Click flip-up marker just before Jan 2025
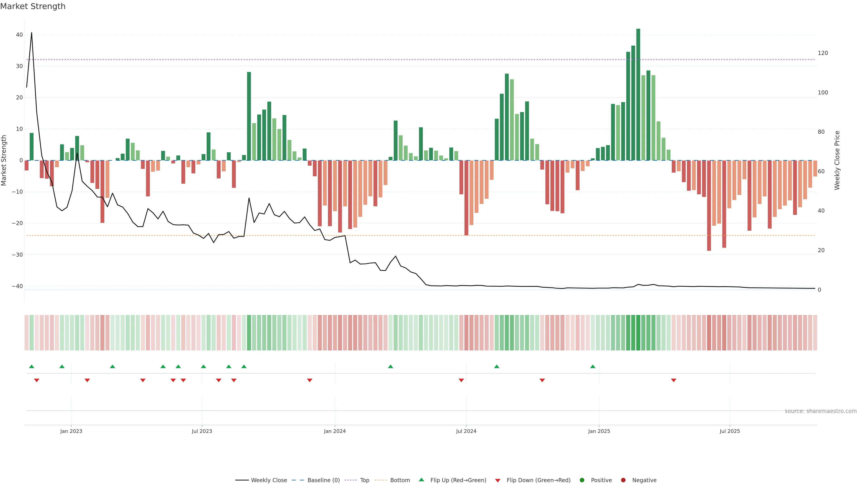Viewport: 868px width, 488px height. (x=593, y=366)
